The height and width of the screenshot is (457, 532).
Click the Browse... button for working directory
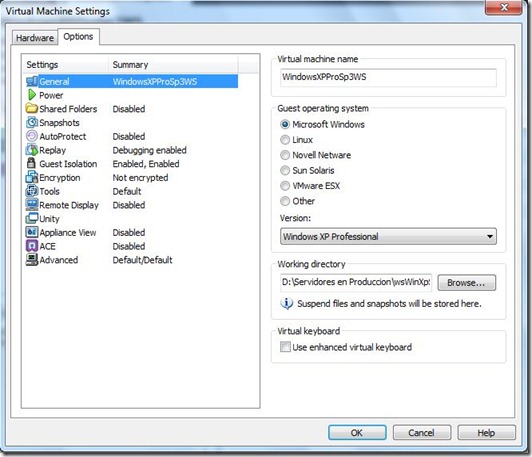click(x=466, y=283)
